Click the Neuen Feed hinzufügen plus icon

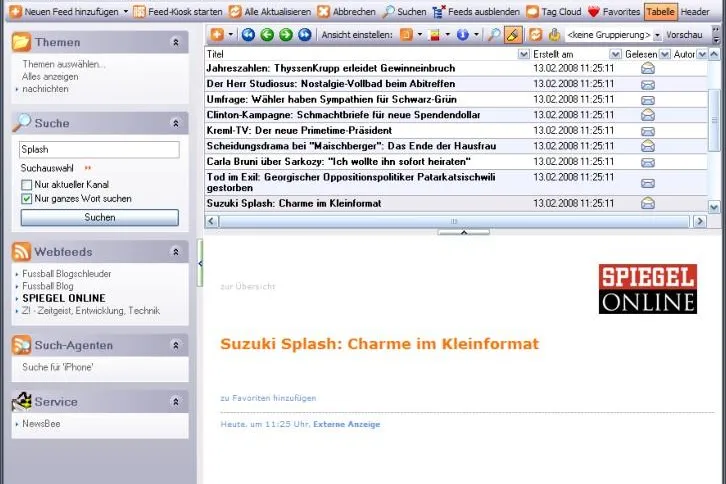coord(15,12)
